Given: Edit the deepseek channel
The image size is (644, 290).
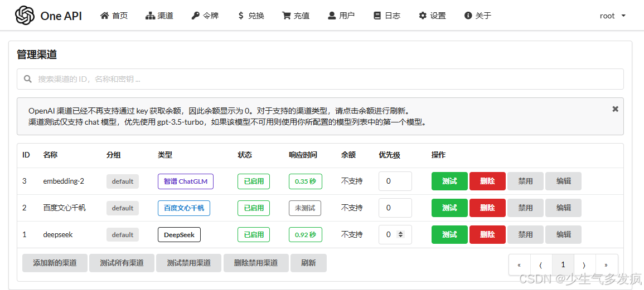Looking at the screenshot, I should coord(564,235).
